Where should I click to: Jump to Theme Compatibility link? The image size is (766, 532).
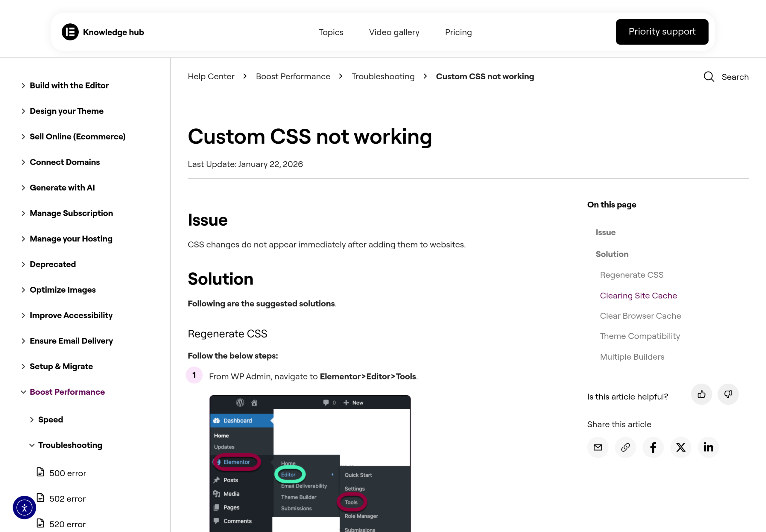(x=640, y=336)
